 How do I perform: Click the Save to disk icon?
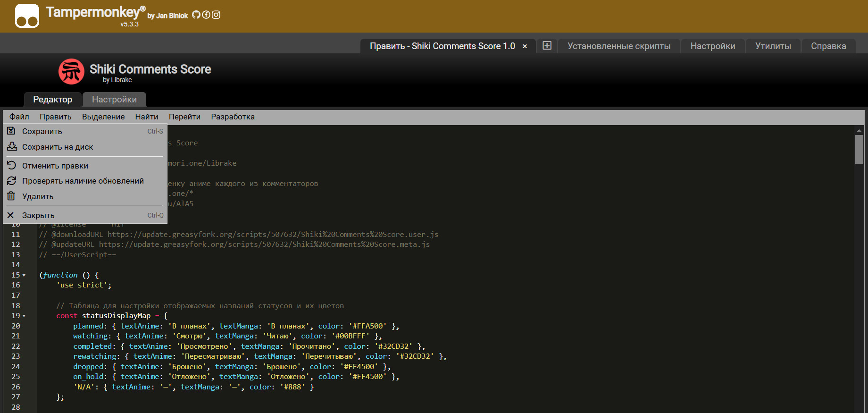(x=12, y=147)
